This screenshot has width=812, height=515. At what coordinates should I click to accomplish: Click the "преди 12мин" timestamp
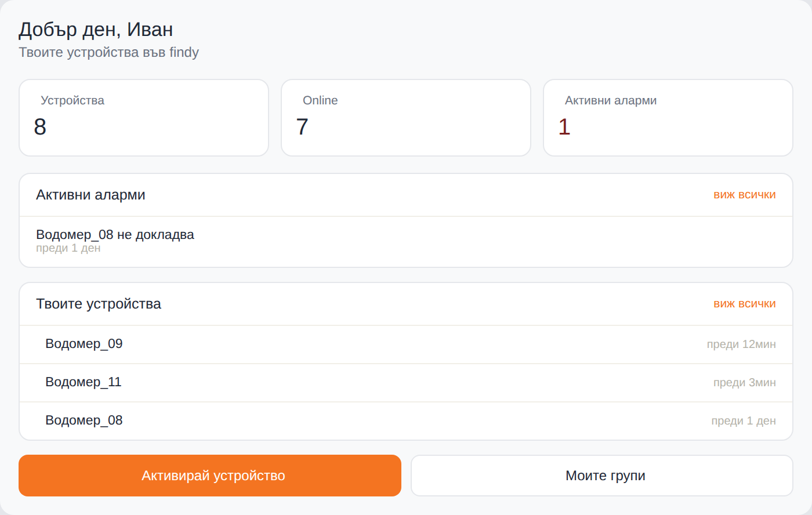point(741,344)
